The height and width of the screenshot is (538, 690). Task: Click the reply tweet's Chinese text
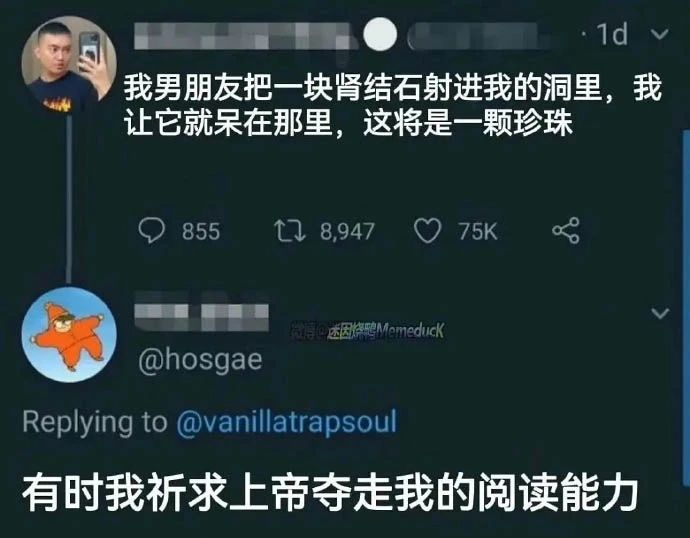click(x=330, y=493)
